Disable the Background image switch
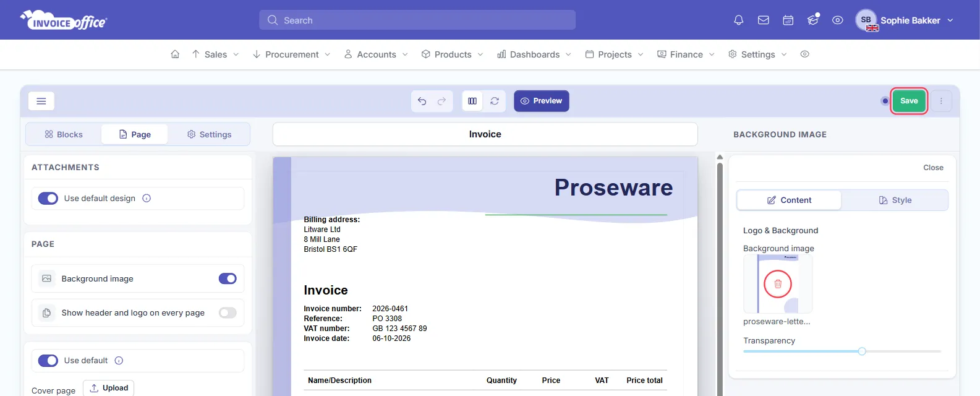 (x=228, y=279)
